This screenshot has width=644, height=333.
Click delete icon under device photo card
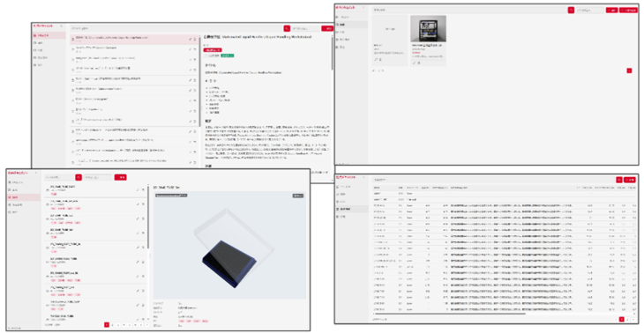click(x=419, y=63)
